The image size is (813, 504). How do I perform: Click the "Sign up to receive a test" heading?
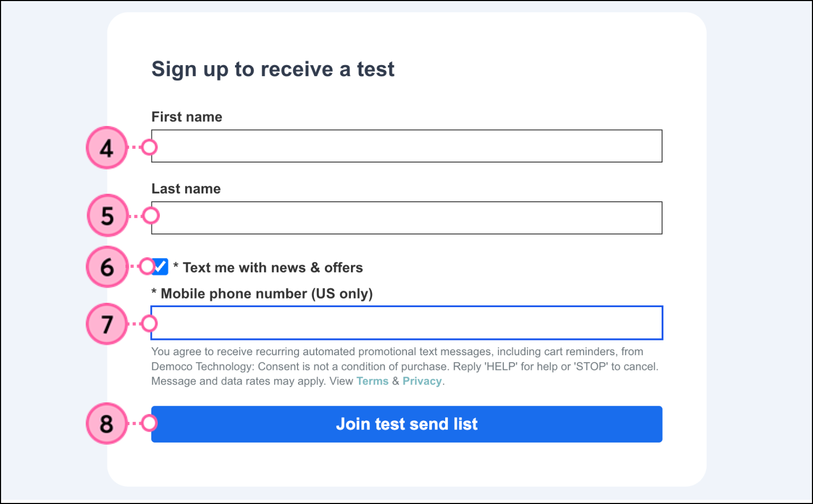click(273, 69)
